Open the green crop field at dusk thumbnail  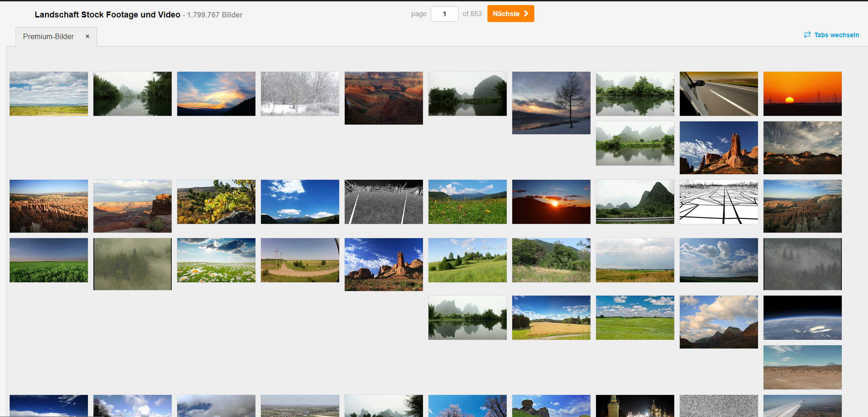tap(49, 260)
